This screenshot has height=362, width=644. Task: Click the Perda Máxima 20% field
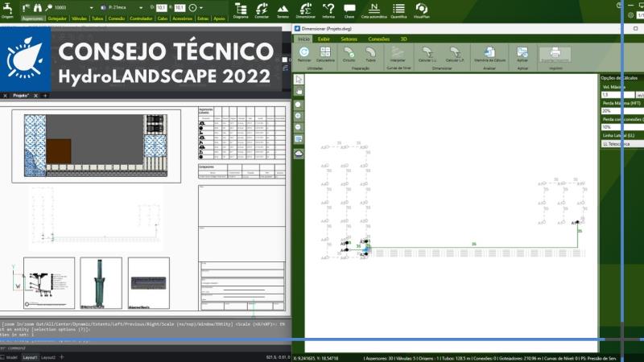click(x=622, y=111)
